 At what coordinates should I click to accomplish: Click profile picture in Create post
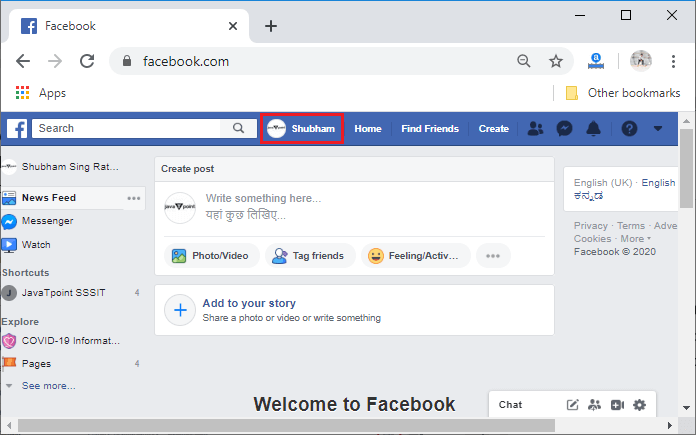[x=180, y=208]
